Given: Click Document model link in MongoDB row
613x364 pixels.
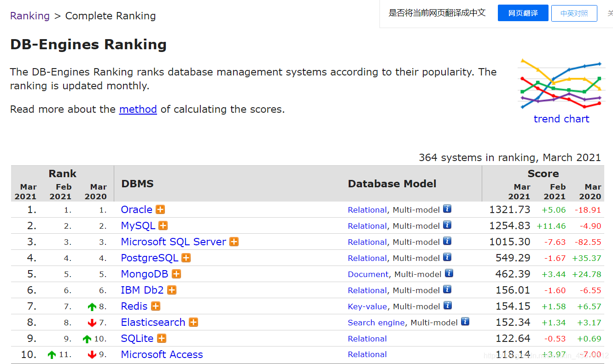Looking at the screenshot, I should point(368,274).
